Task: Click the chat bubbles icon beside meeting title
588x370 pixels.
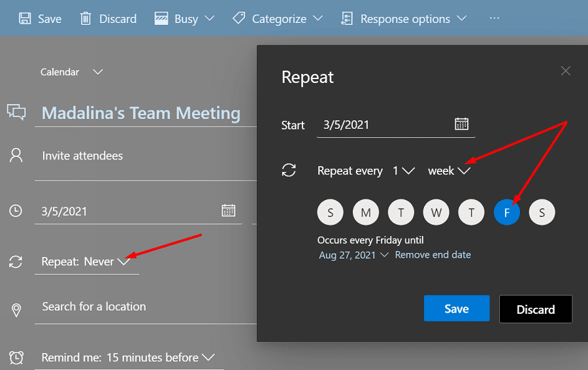Action: [x=16, y=112]
